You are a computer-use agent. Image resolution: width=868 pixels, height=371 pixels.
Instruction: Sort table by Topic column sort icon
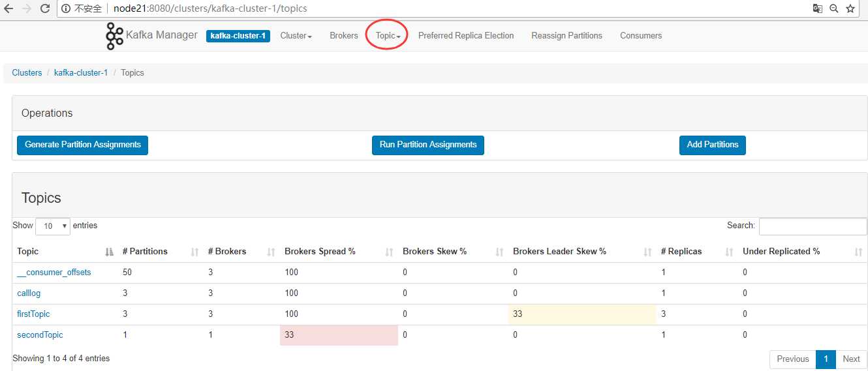[109, 252]
